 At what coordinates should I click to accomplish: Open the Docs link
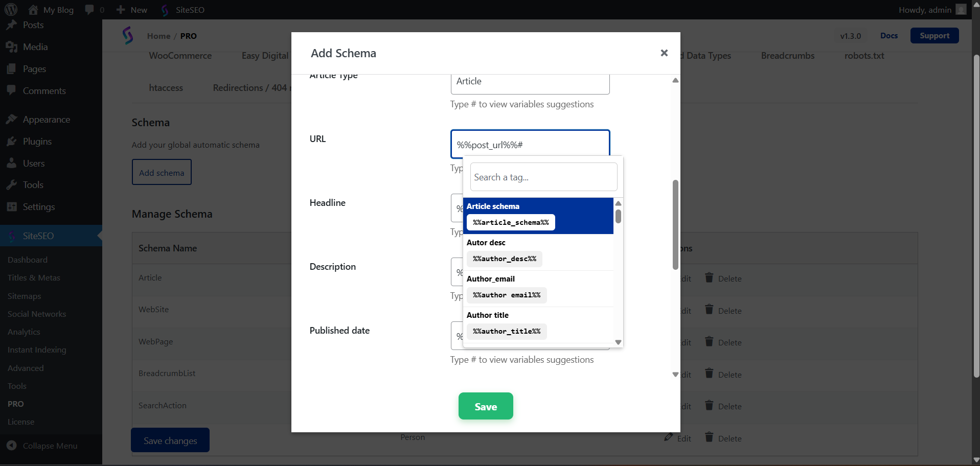888,36
